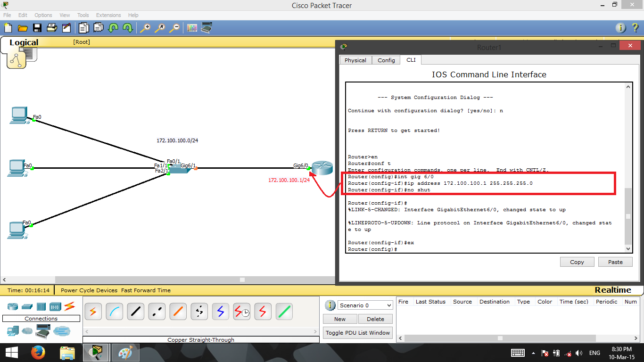Pick the green Octal cable
The image size is (644, 362).
[284, 312]
